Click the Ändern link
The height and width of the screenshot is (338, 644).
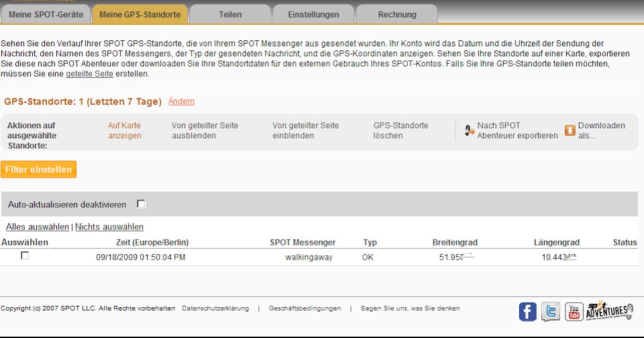click(x=181, y=101)
